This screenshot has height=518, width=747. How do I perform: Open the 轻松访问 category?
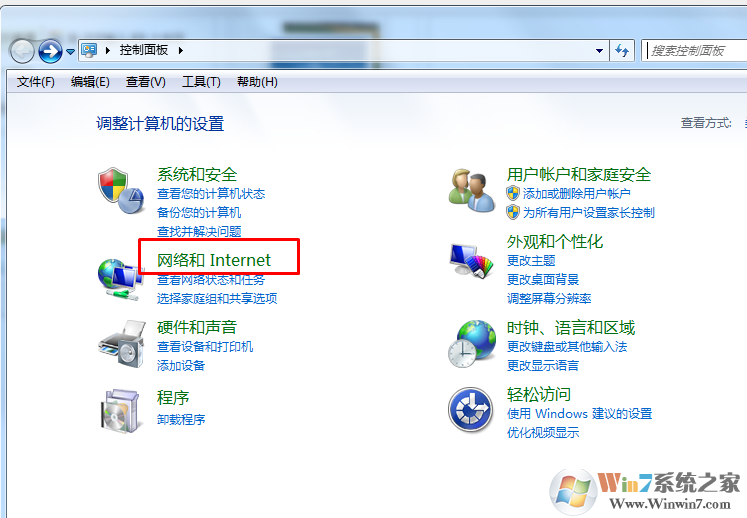[x=539, y=395]
